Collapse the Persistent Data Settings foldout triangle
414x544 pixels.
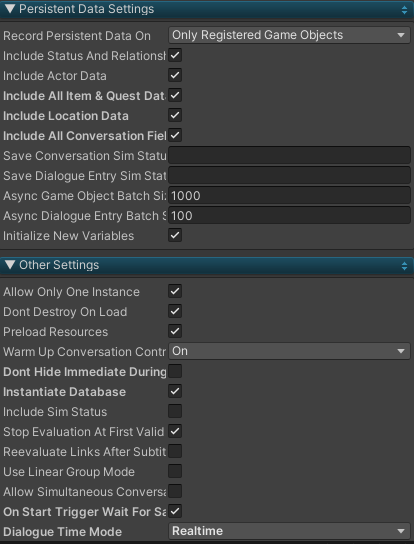pos(10,9)
